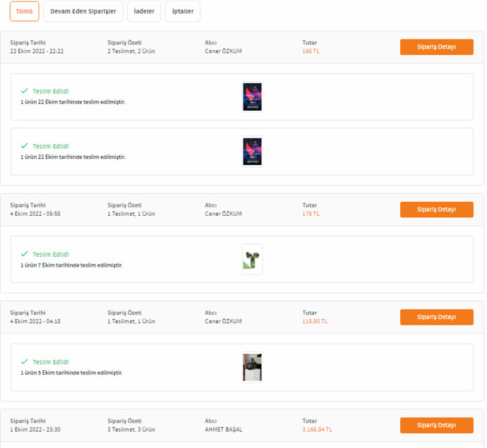Select the Tümü tab
The width and height of the screenshot is (487, 448).
(x=24, y=11)
